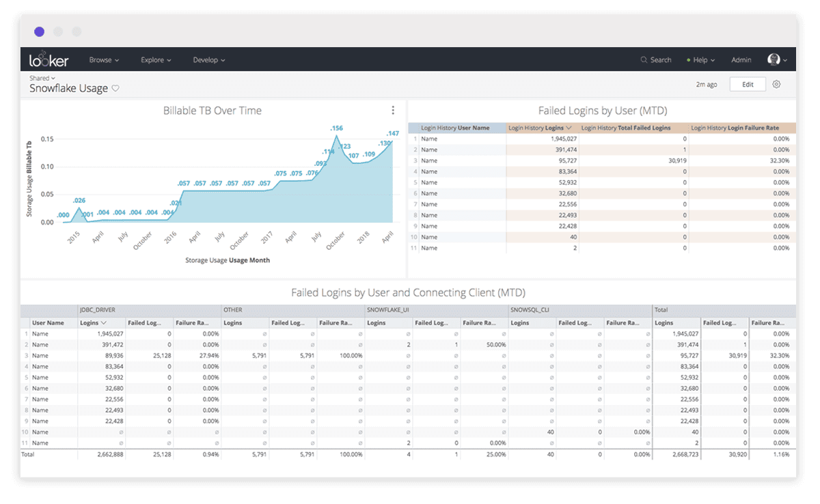820x504 pixels.
Task: Favorite the Snowflake Usage dashboard via heart
Action: [115, 88]
